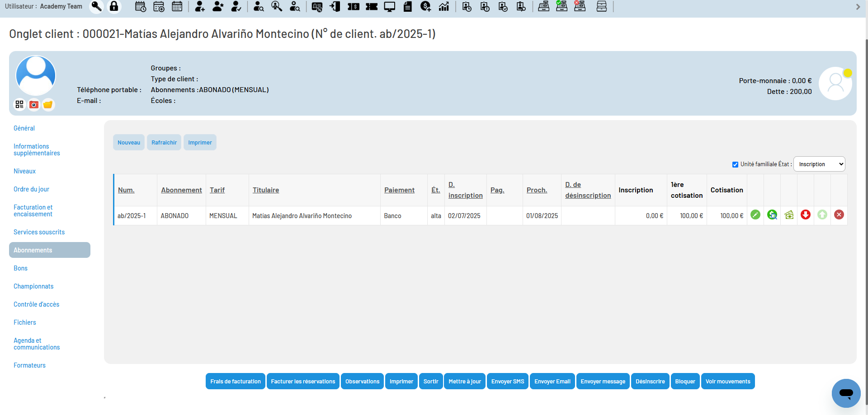Click the stacked drawers archive icon

(602, 6)
